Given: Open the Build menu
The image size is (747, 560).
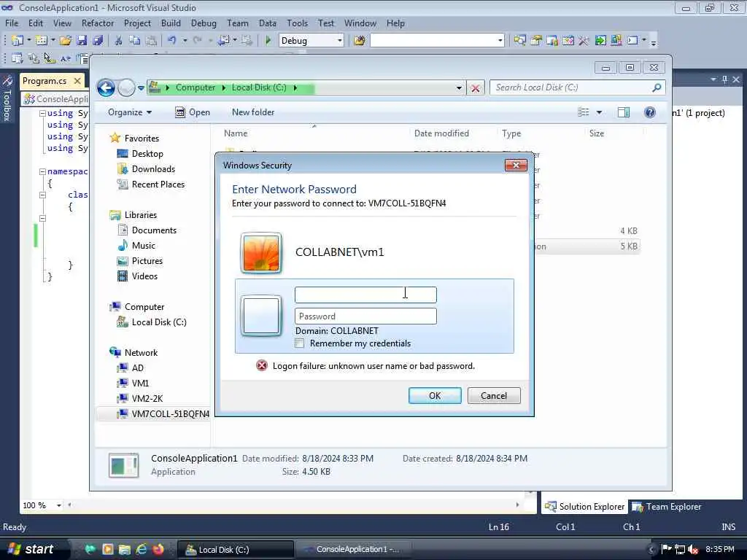Looking at the screenshot, I should [x=171, y=23].
